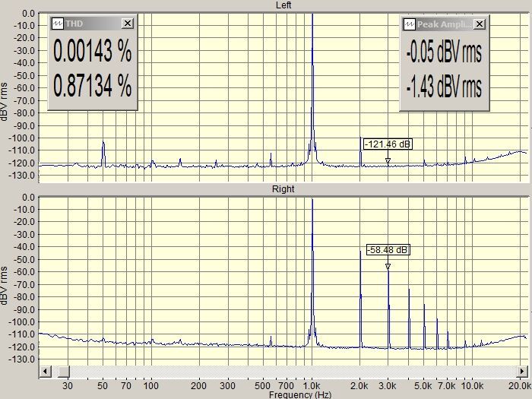532x399 pixels.
Task: Click the Right channel marker triangle
Action: (x=388, y=267)
